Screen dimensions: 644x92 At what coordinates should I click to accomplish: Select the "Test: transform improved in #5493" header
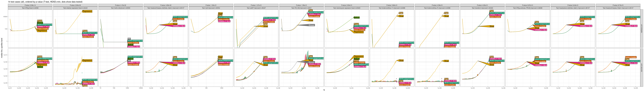(x=483, y=8)
